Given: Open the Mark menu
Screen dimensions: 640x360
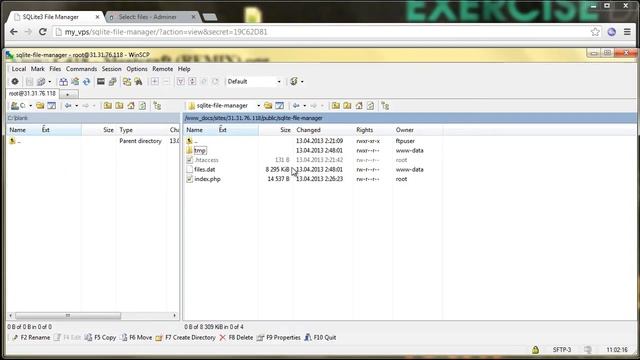Looking at the screenshot, I should click(38, 69).
